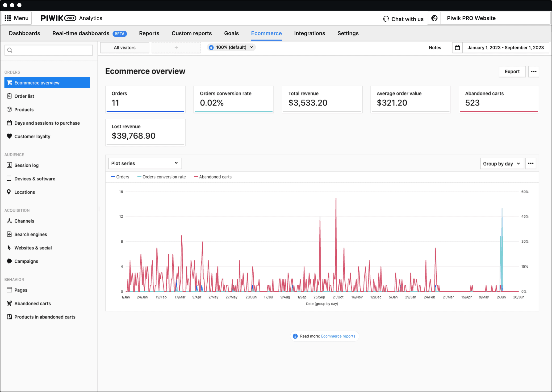
Task: Toggle the Orders series in the chart legend
Action: [x=120, y=177]
